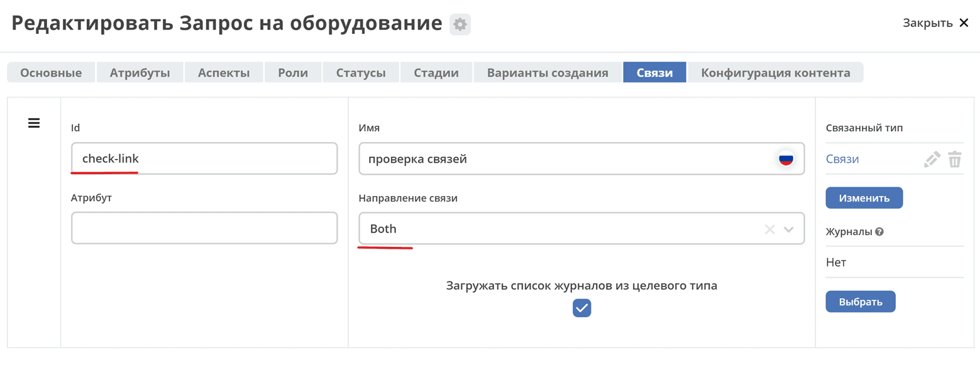Click the Нет journals value
Viewport: 980px width, 372px height.
[836, 262]
